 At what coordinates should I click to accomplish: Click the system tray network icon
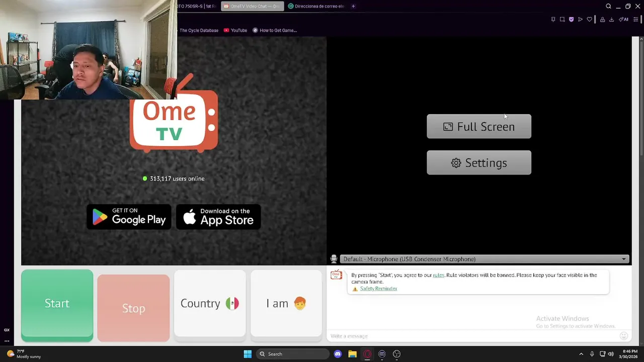602,354
